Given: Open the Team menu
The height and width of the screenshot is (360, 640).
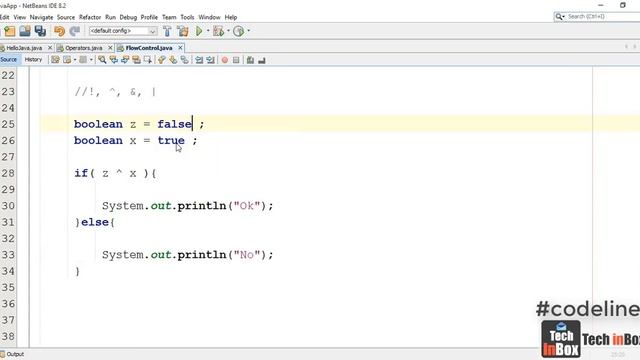Looking at the screenshot, I should [x=169, y=17].
